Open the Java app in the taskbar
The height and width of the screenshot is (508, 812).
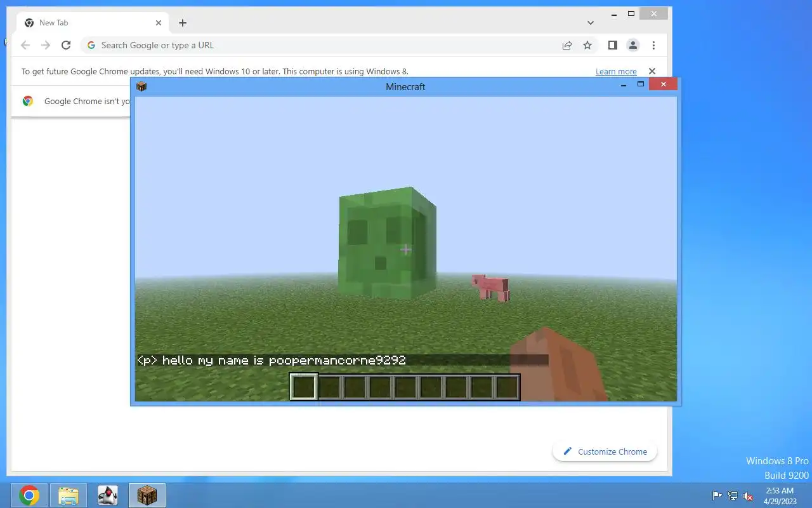108,495
